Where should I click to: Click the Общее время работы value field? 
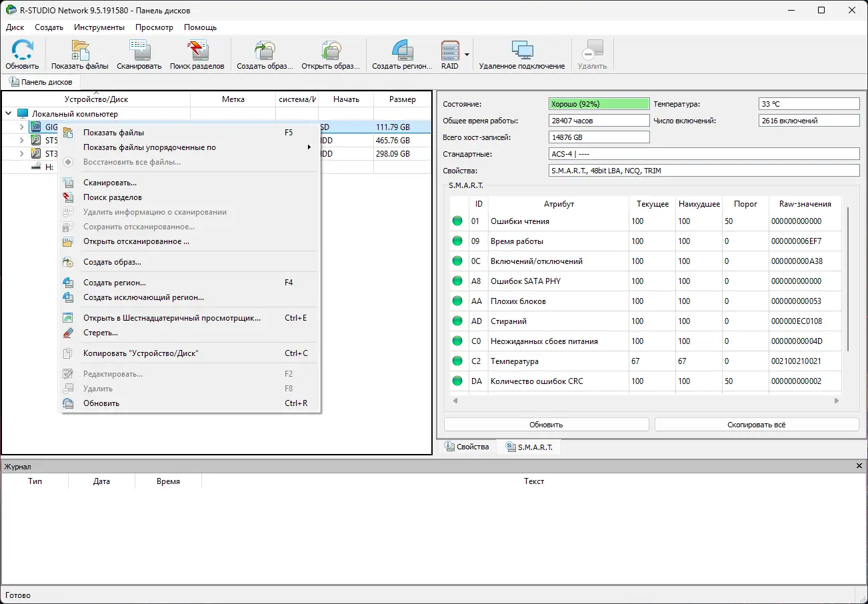coord(598,121)
